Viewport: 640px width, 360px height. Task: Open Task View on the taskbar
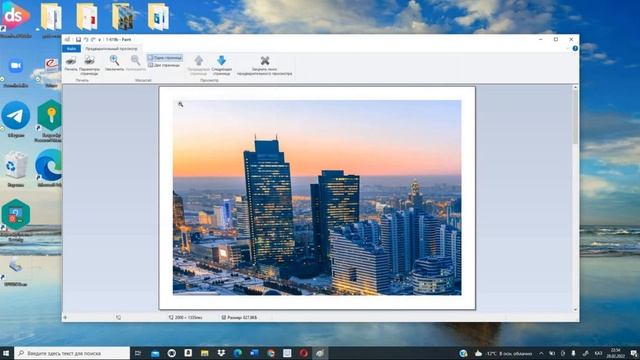tap(138, 353)
